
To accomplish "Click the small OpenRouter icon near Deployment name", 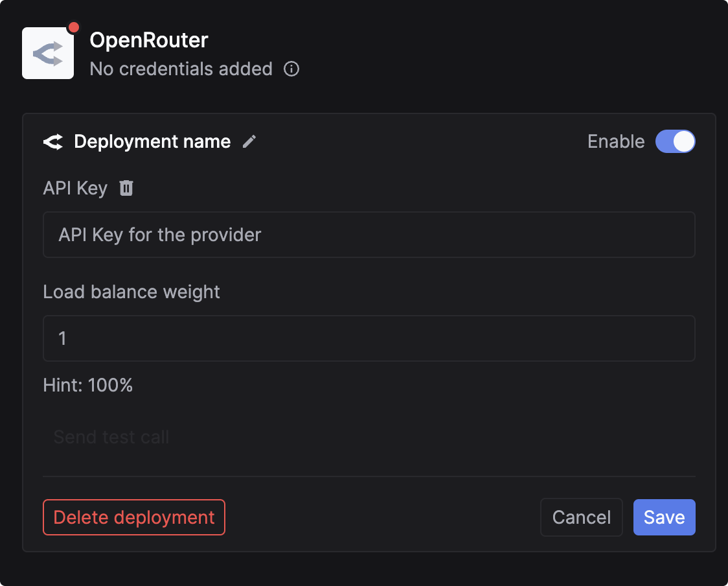I will pos(53,141).
